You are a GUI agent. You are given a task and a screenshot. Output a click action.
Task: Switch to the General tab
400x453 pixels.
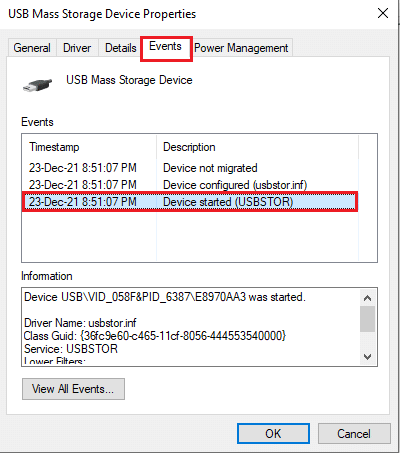[x=32, y=48]
